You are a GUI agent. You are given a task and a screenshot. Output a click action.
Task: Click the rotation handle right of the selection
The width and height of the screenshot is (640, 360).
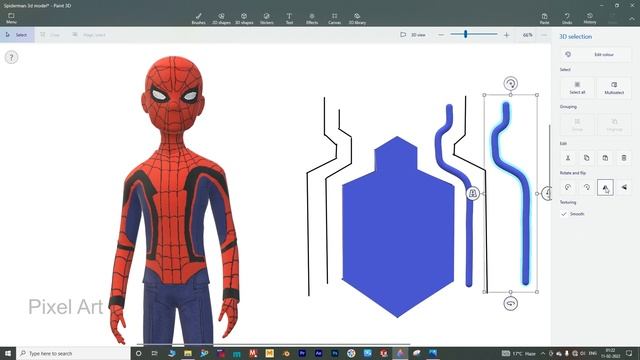pyautogui.click(x=547, y=193)
